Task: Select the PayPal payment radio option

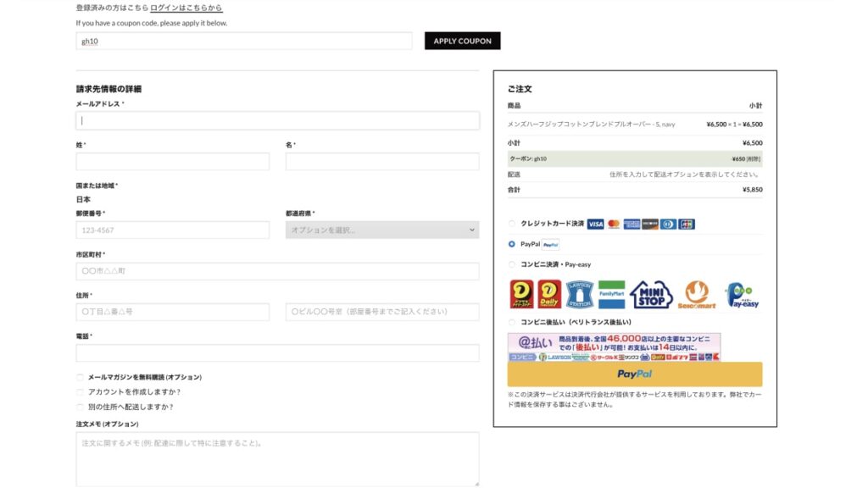Action: 511,244
